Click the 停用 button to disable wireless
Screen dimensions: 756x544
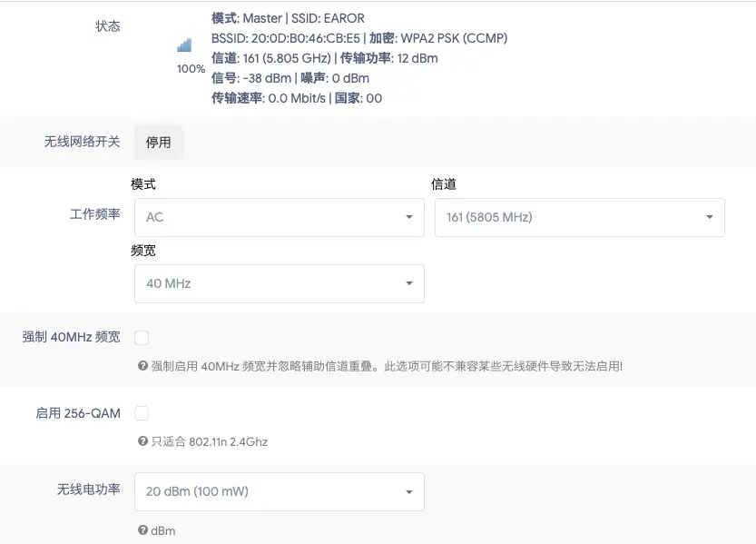pos(158,142)
